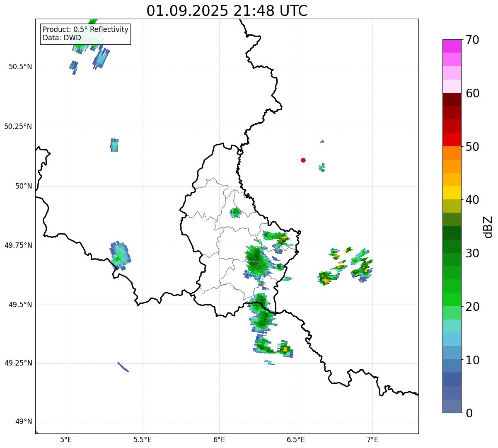The width and height of the screenshot is (498, 448).
Task: Click the 7°E longitude axis label
Action: [372, 439]
